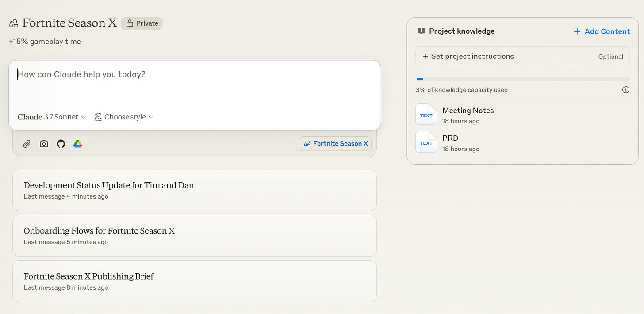The height and width of the screenshot is (314, 644).
Task: Open the Choose style dropdown
Action: click(x=124, y=117)
